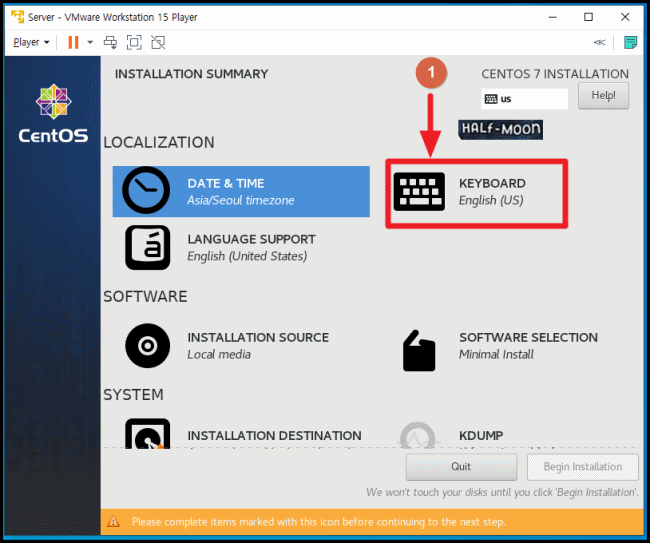Viewport: 650px width, 543px height.
Task: Click the Quit button
Action: [461, 467]
